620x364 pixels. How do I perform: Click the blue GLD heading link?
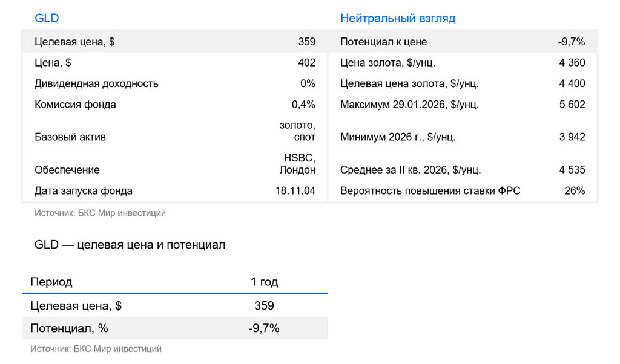click(47, 18)
